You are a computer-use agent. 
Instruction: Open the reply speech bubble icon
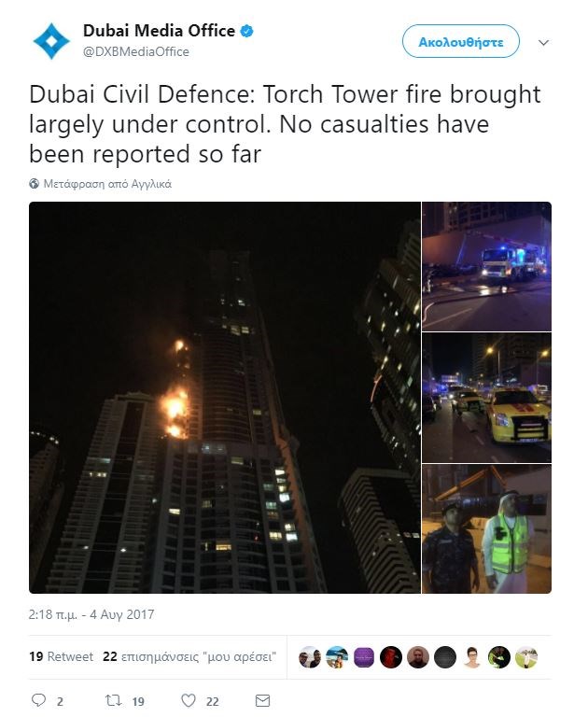tap(38, 700)
